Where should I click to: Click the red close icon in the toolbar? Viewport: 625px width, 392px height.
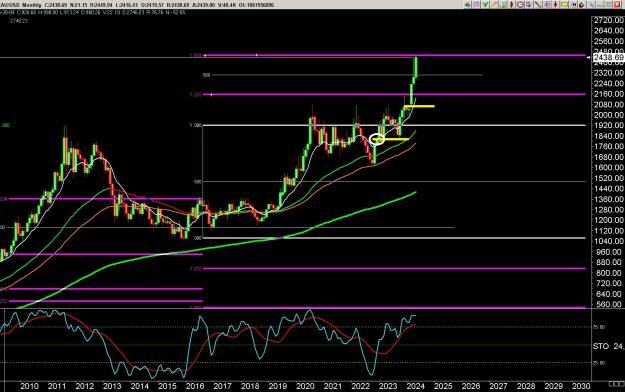click(617, 4)
